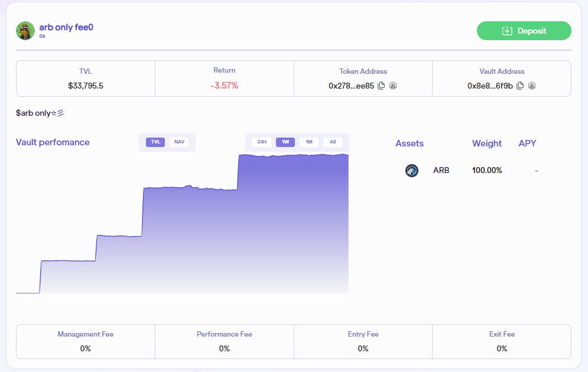Image resolution: width=588 pixels, height=372 pixels.
Task: Select the 1W time range
Action: 285,142
